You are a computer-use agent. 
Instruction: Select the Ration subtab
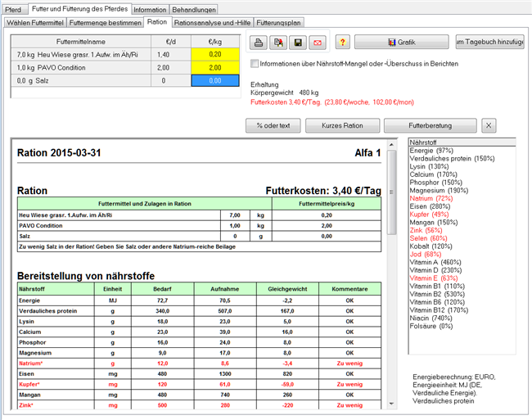[157, 22]
